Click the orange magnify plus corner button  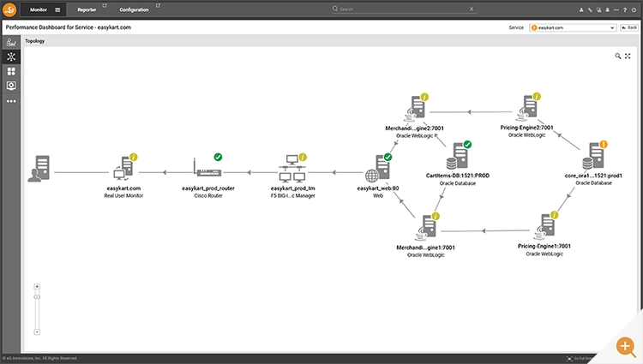point(625,346)
